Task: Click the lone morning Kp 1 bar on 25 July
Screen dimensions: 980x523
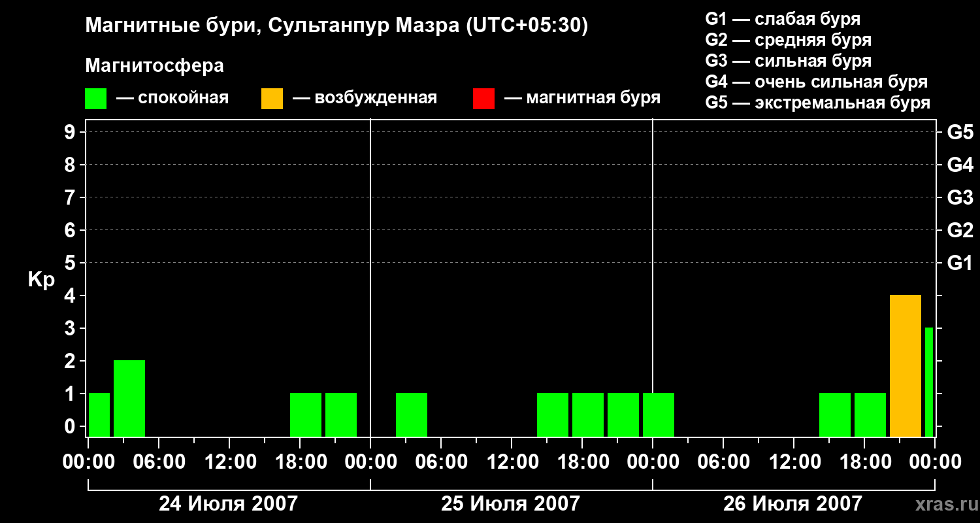Action: tap(412, 415)
